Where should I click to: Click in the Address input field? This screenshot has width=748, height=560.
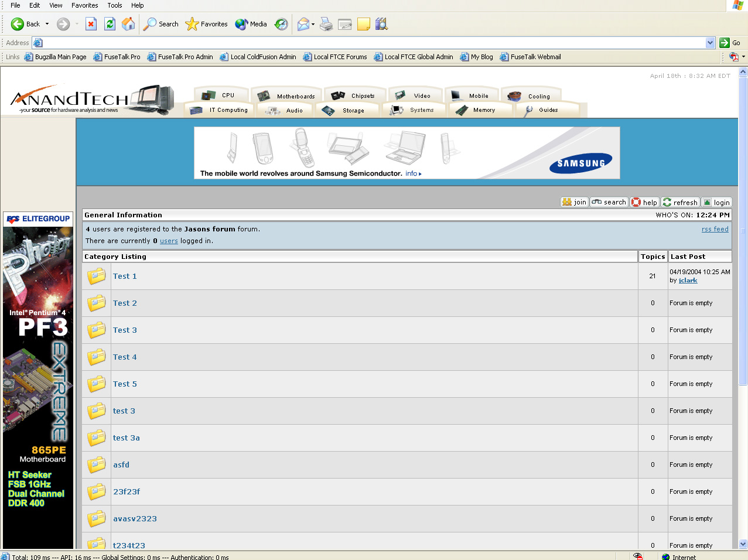pyautogui.click(x=374, y=43)
